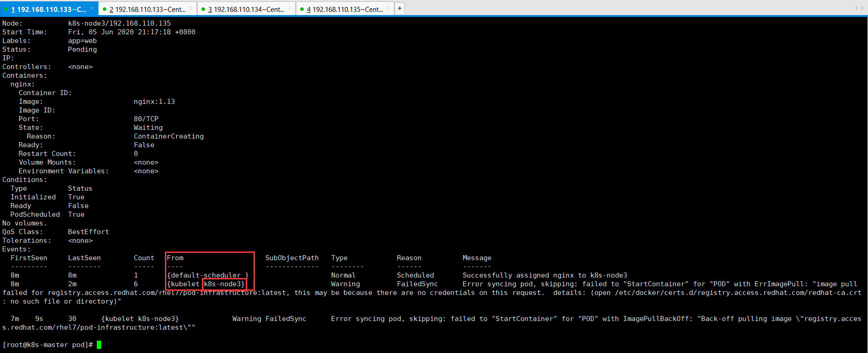Click the Message column header
Image resolution: width=868 pixels, height=353 pixels.
(x=477, y=258)
